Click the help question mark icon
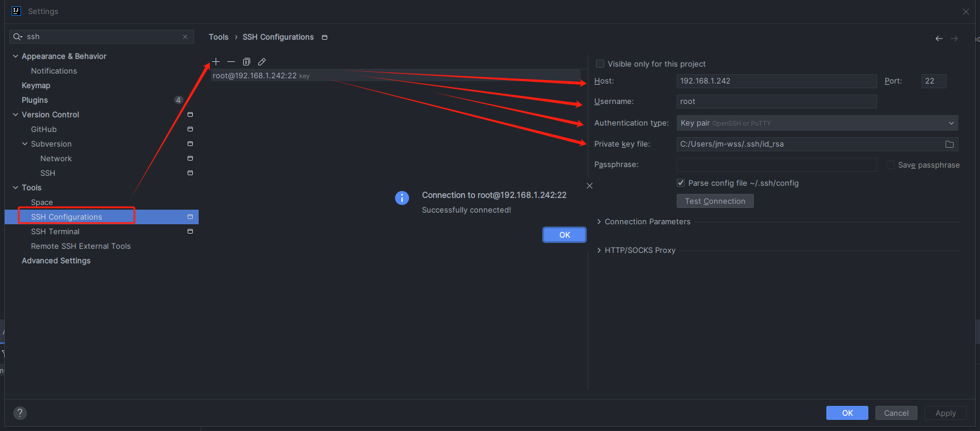The height and width of the screenshot is (431, 980). (20, 413)
